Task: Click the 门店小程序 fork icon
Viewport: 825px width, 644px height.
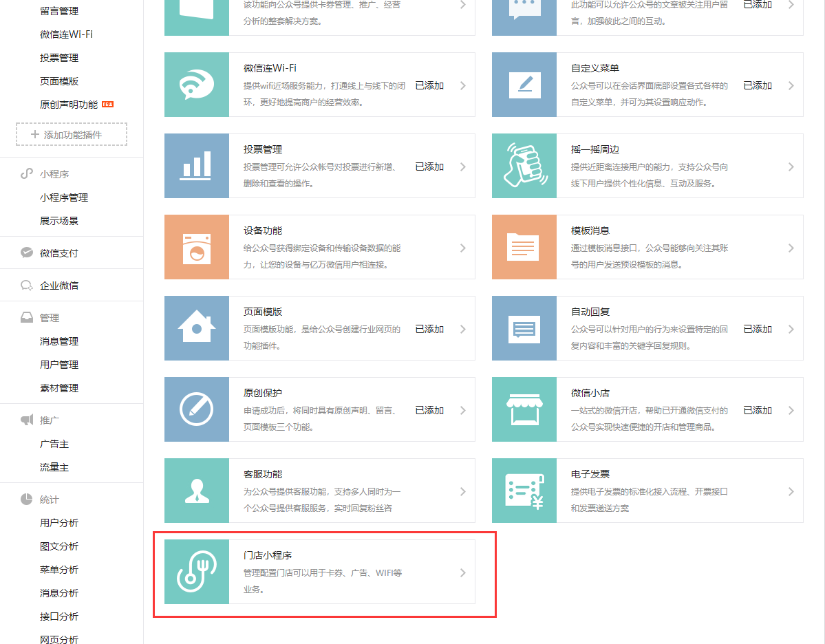Action: [x=197, y=571]
